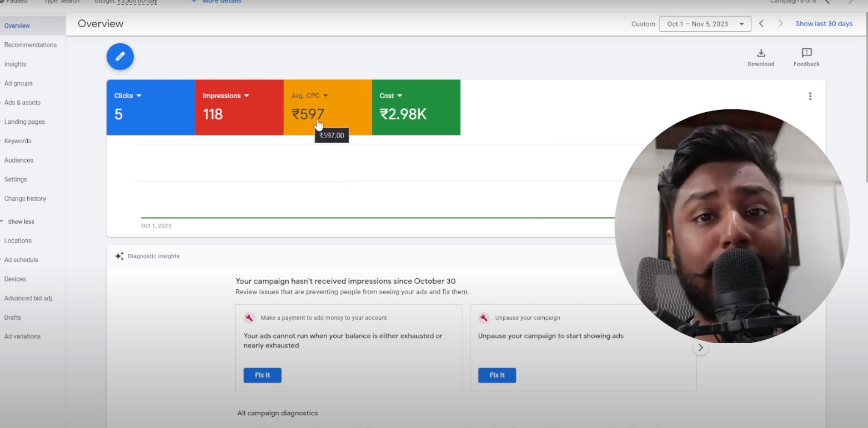
Task: Open the Oct 1 – Nov 5 date picker
Action: click(705, 24)
